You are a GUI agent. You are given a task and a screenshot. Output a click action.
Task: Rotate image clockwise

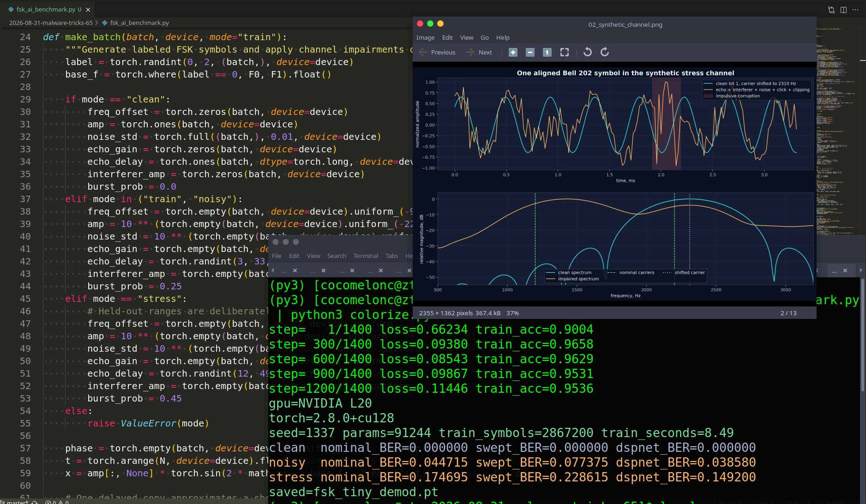(x=605, y=52)
